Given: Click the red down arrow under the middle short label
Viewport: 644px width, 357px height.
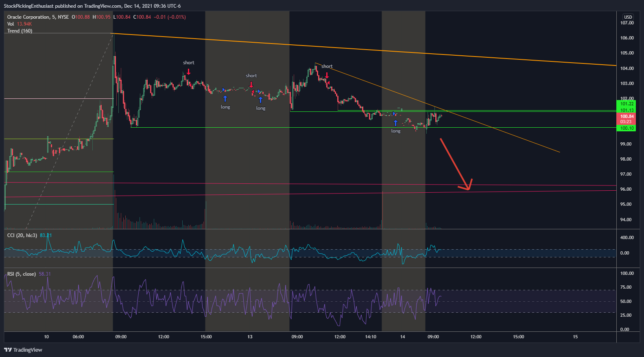Looking at the screenshot, I should pyautogui.click(x=251, y=85).
